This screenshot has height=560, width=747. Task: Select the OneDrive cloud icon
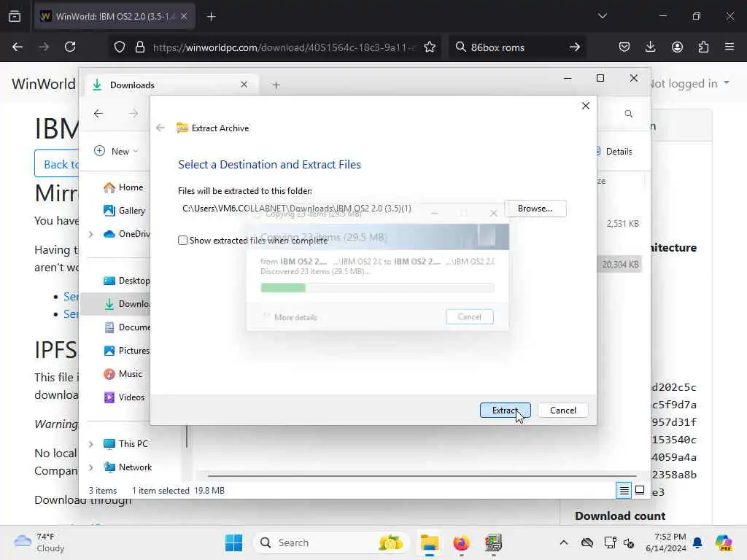point(109,234)
